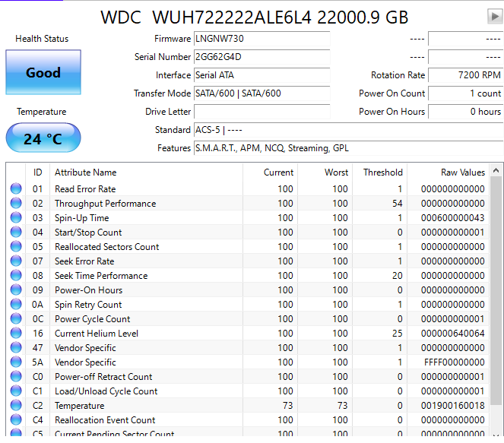The image size is (504, 443).
Task: Click raw value 000000640064
Action: (452, 334)
